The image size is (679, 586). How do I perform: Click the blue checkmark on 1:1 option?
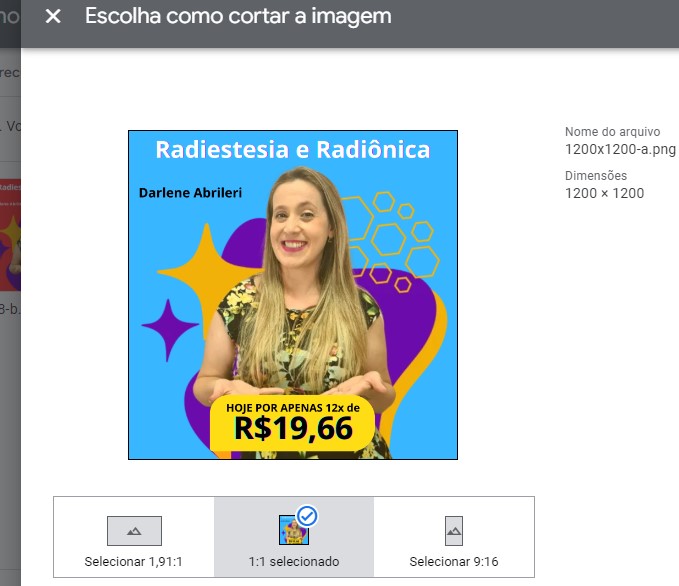tap(307, 516)
